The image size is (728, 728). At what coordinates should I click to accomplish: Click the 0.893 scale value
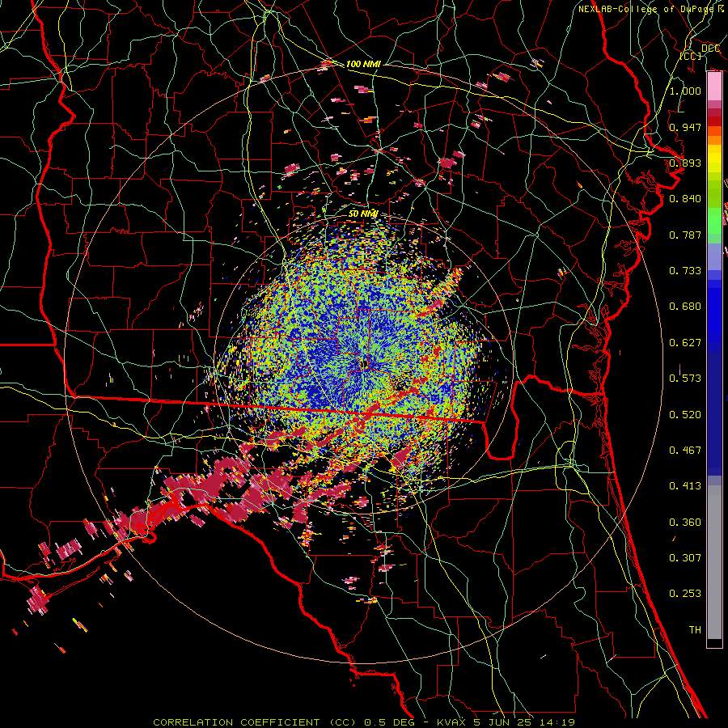pos(685,163)
